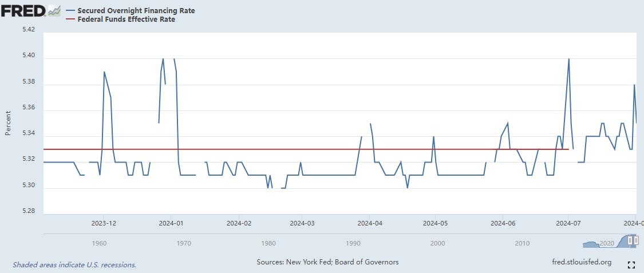Click the 2024-07 x-axis label
Screen dimensions: 644x273
click(x=567, y=223)
